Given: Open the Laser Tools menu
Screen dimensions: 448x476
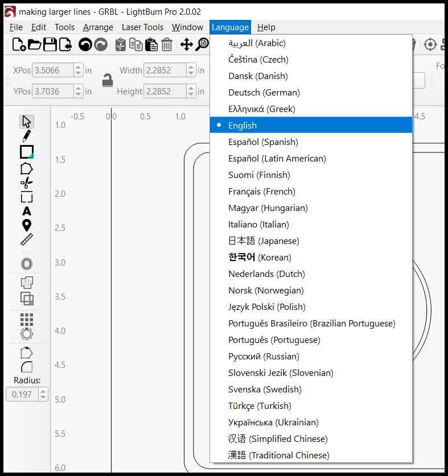Looking at the screenshot, I should [142, 27].
